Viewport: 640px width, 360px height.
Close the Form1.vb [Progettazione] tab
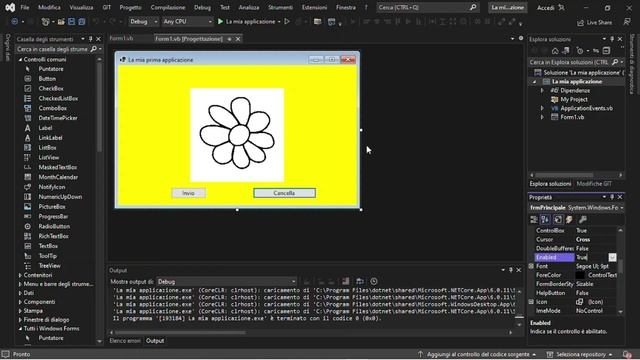coord(238,39)
